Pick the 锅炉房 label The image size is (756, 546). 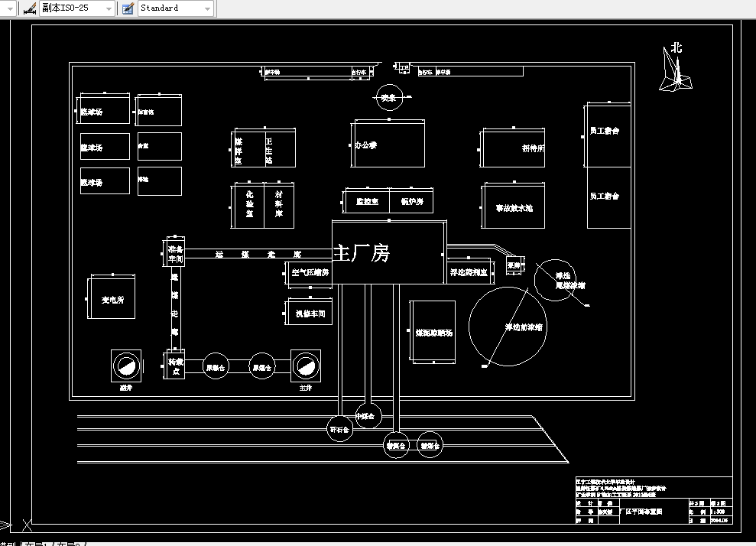pos(412,201)
